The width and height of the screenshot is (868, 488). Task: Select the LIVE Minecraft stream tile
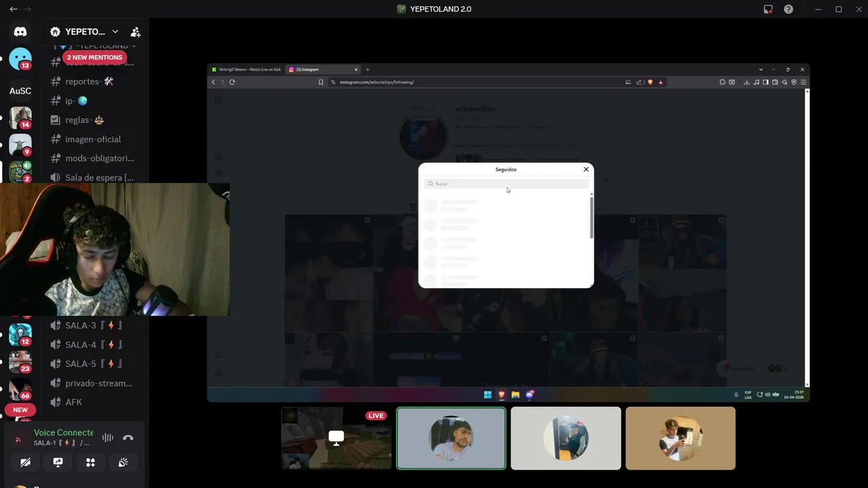point(336,438)
